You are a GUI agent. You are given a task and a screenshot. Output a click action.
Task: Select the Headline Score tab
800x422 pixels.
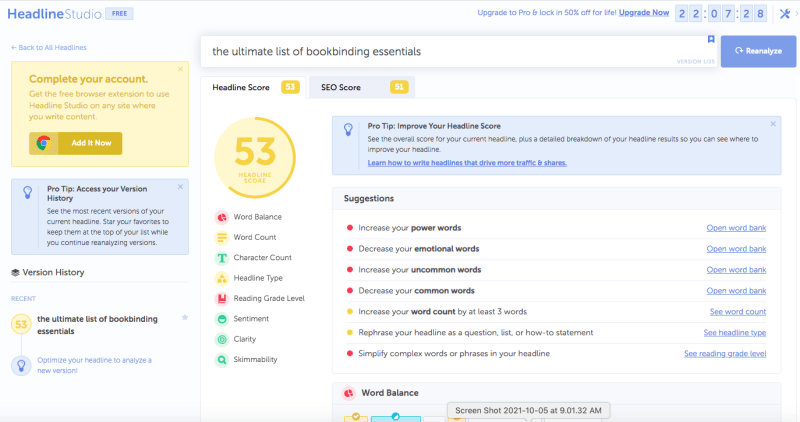[x=240, y=88]
